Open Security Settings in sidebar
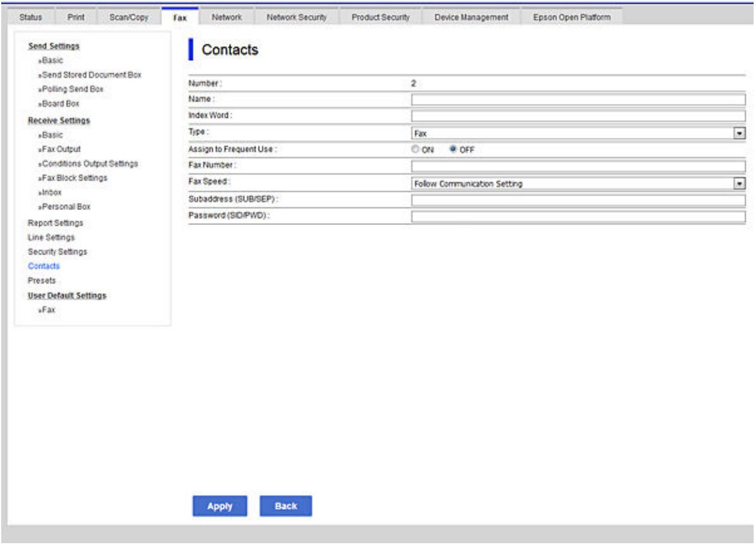Image resolution: width=756 pixels, height=545 pixels. [57, 251]
